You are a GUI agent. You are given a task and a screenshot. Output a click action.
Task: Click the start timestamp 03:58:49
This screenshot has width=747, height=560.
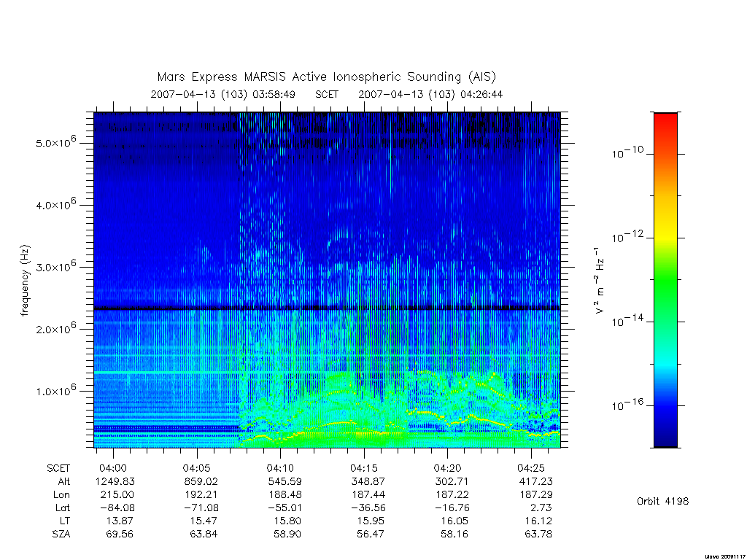274,94
